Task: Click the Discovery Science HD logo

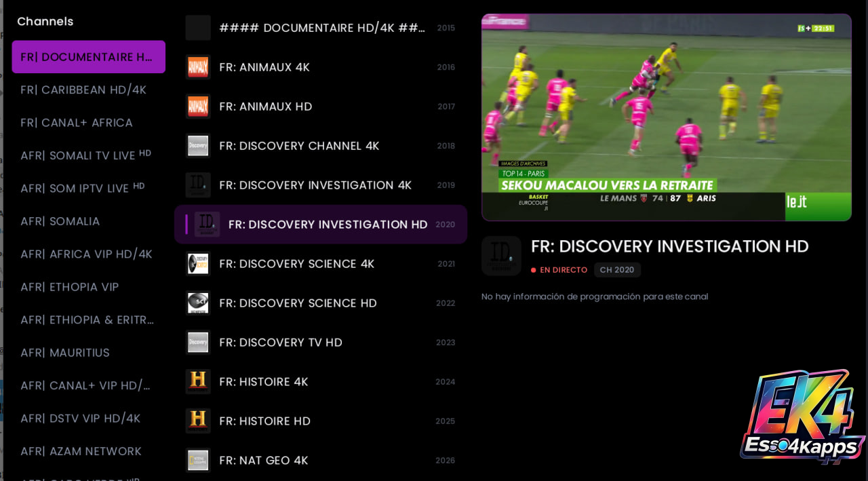Action: [198, 303]
